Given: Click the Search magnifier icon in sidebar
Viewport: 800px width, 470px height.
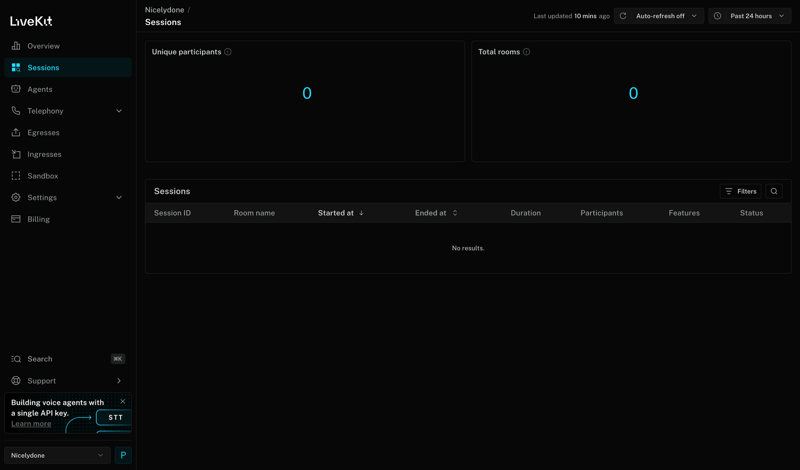Looking at the screenshot, I should click(x=16, y=359).
